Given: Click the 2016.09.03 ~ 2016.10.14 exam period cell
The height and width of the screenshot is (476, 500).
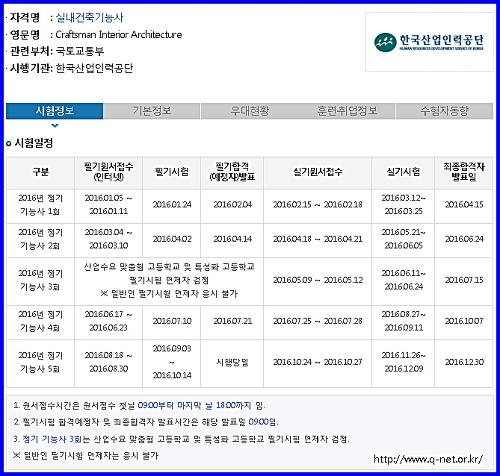Looking at the screenshot, I should 172,362.
